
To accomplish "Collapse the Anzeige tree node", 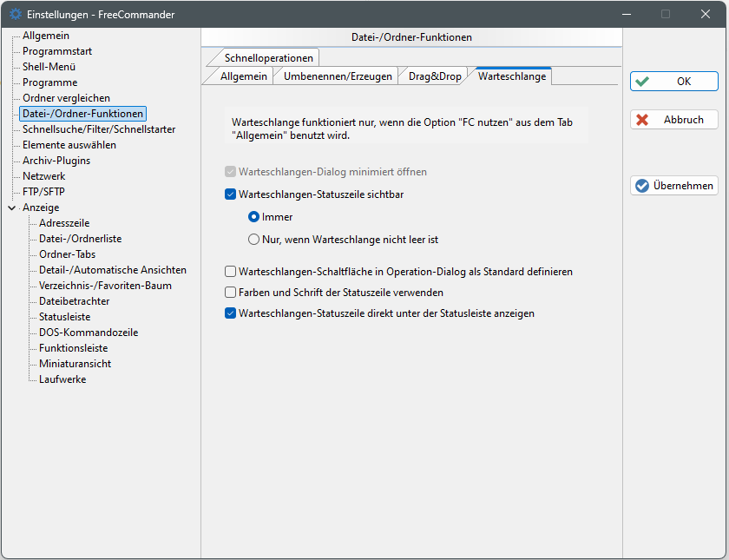I will pyautogui.click(x=11, y=208).
